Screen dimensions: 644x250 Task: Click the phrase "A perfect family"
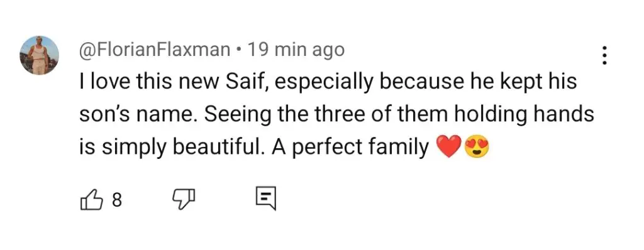point(350,148)
